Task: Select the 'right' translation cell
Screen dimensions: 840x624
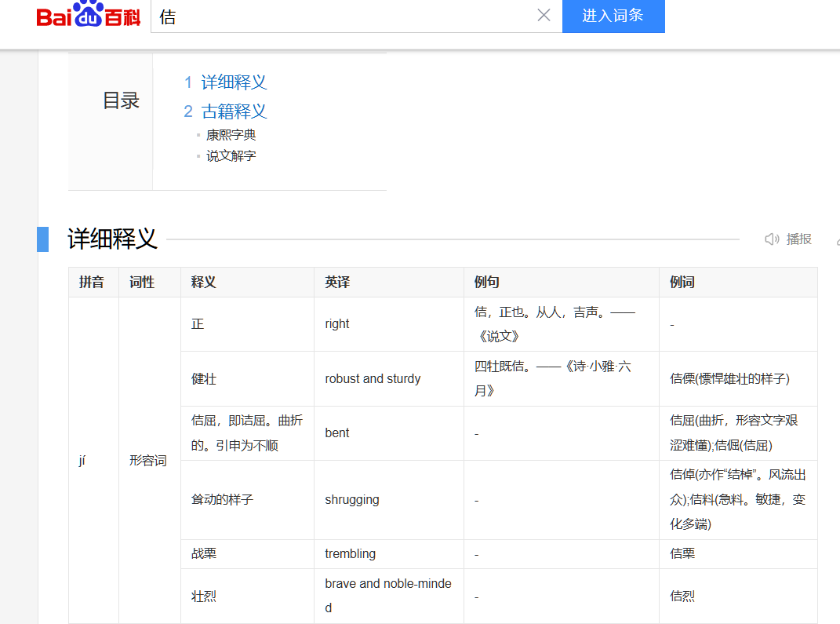Action: click(389, 324)
